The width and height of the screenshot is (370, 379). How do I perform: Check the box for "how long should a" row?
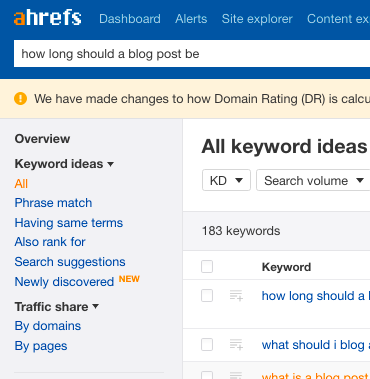click(207, 296)
